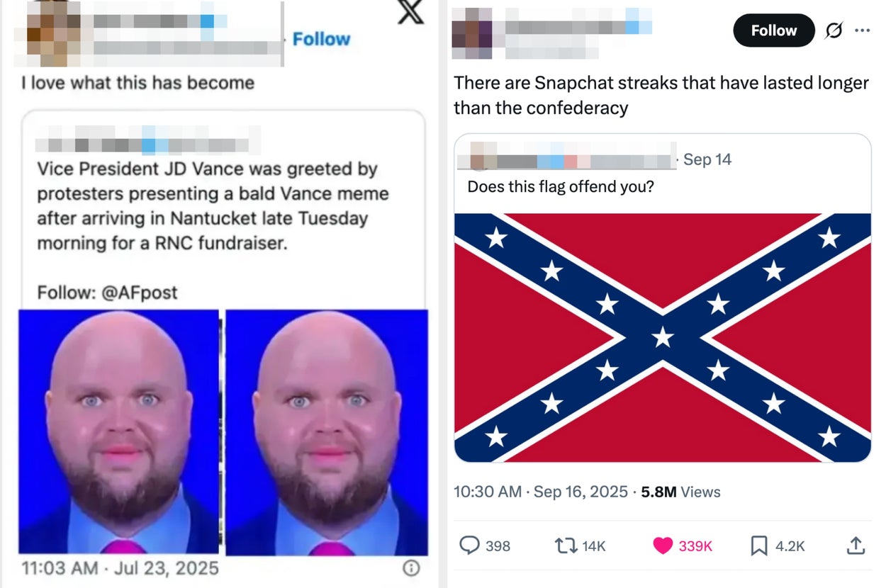Click the 11:03 AM Jul 23, 2025 timestamp
The image size is (886, 588).
click(120, 568)
